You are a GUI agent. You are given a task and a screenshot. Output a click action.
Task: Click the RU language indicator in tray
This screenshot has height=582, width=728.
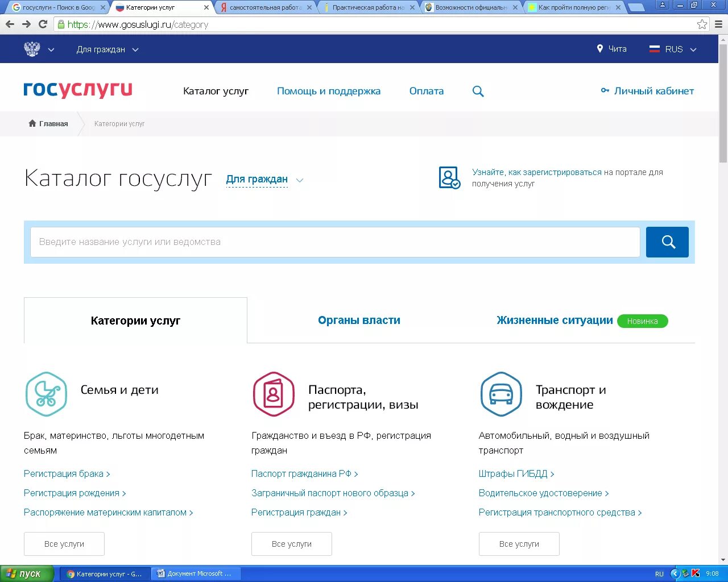click(659, 574)
